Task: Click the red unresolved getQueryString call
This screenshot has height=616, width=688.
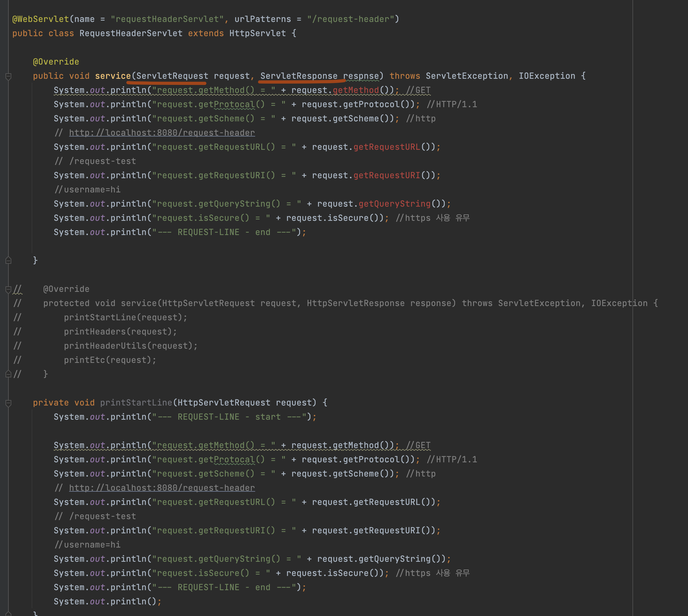Action: pyautogui.click(x=394, y=204)
